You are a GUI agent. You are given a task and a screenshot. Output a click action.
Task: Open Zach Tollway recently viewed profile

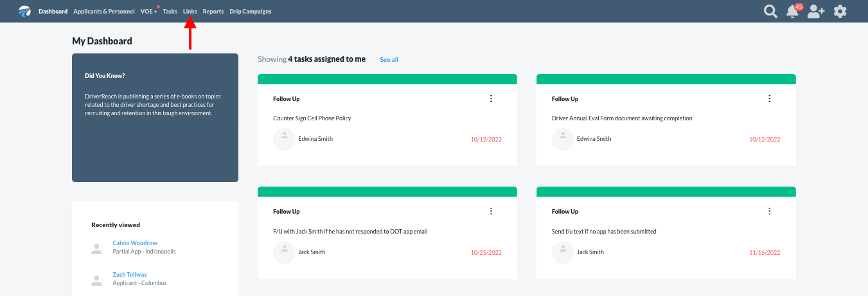tap(130, 274)
